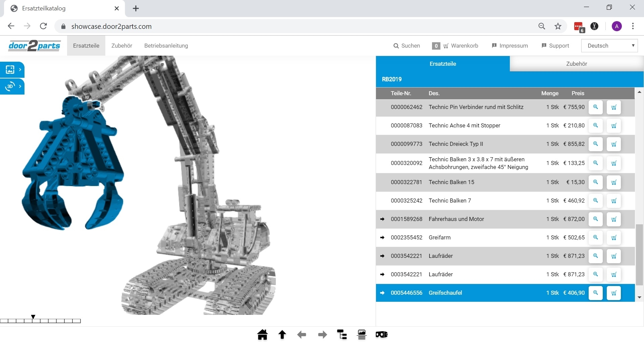
Task: Bookmark this page with star icon
Action: 558,26
